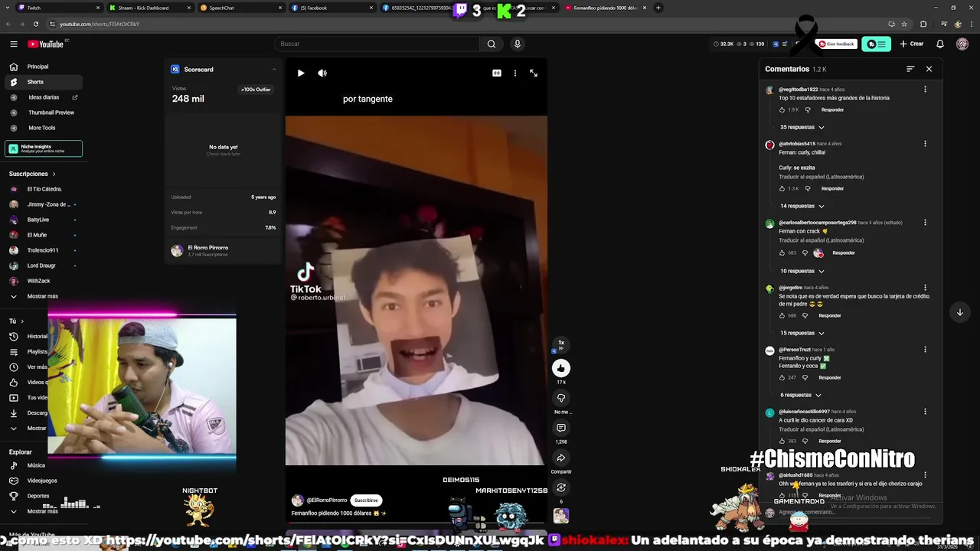Expand 15 respuestas replies
The width and height of the screenshot is (980, 551).
click(802, 333)
